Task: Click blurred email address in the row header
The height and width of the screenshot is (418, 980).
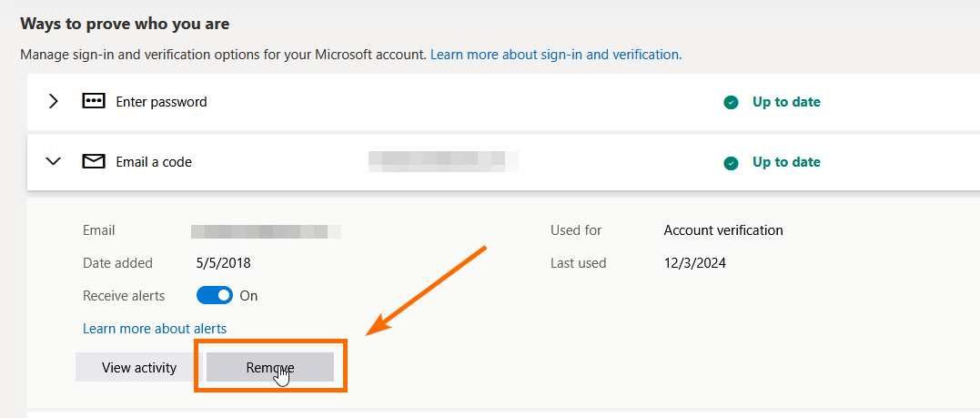Action: pos(443,162)
